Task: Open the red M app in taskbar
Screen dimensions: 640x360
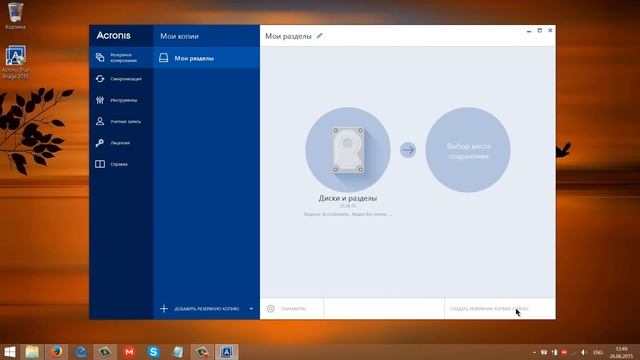Action: pyautogui.click(x=129, y=352)
